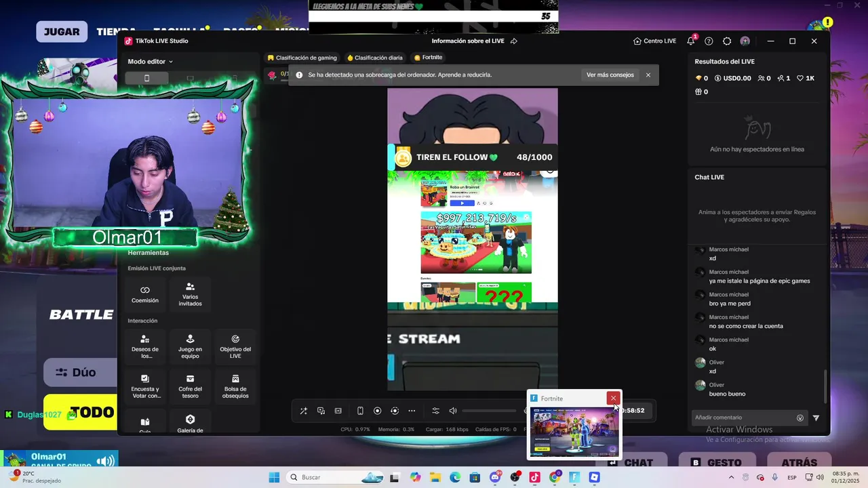Open Objetivo del LIVE tool
Viewport: 868px width, 488px height.
pos(235,347)
